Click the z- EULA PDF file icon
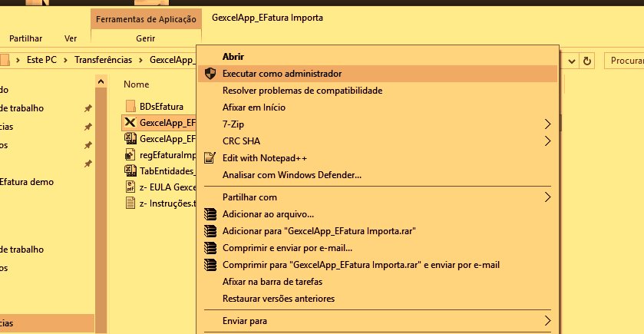This screenshot has height=334, width=644. [130, 187]
